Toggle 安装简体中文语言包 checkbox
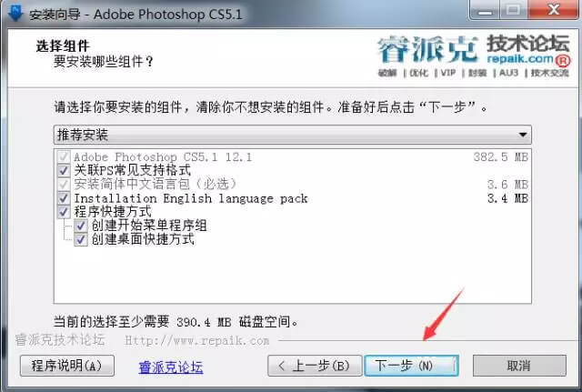This screenshot has width=582, height=392. click(x=64, y=184)
